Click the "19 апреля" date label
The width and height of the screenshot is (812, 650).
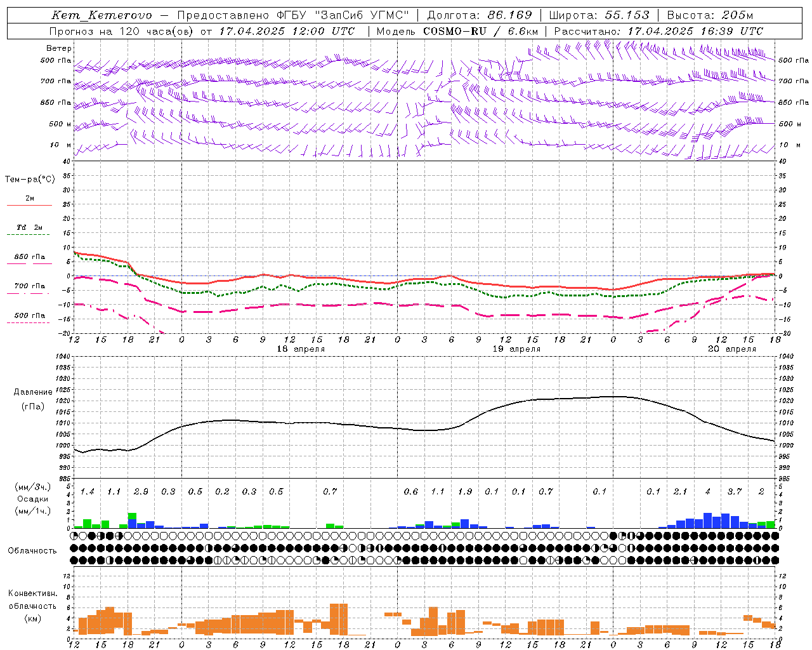[516, 349]
